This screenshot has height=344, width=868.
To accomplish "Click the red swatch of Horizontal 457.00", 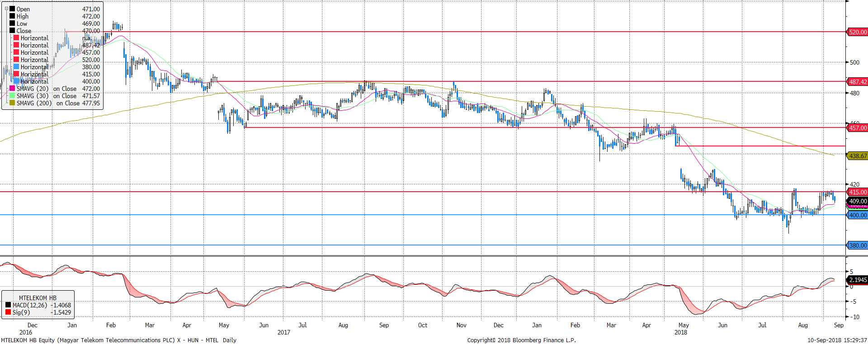I will click(x=16, y=52).
